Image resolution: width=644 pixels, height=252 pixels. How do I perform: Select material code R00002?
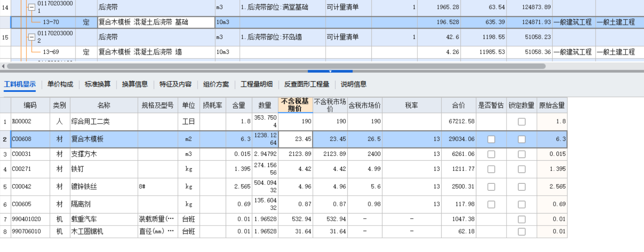(x=30, y=122)
